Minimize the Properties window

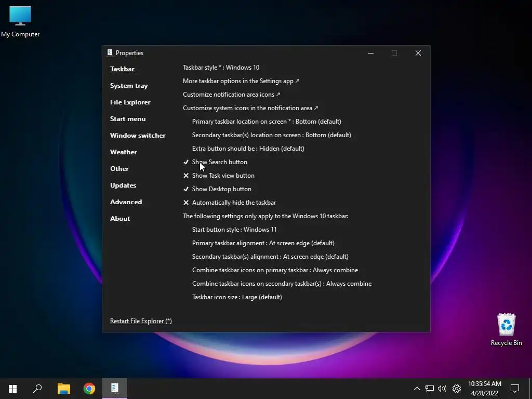coord(371,53)
